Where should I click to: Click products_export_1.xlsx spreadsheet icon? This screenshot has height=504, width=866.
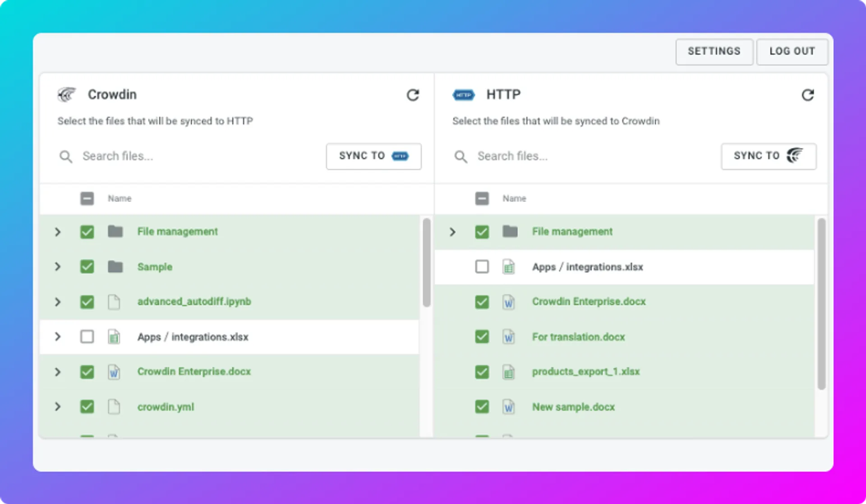(x=509, y=372)
